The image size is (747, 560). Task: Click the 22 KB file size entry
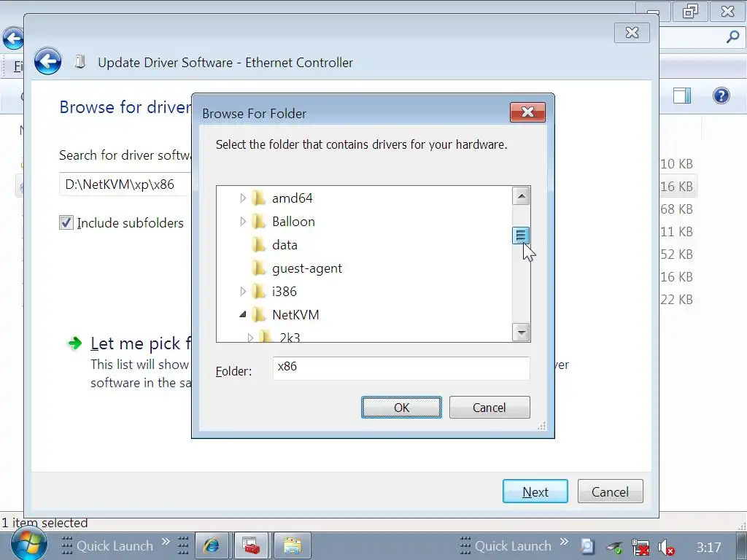[676, 300]
